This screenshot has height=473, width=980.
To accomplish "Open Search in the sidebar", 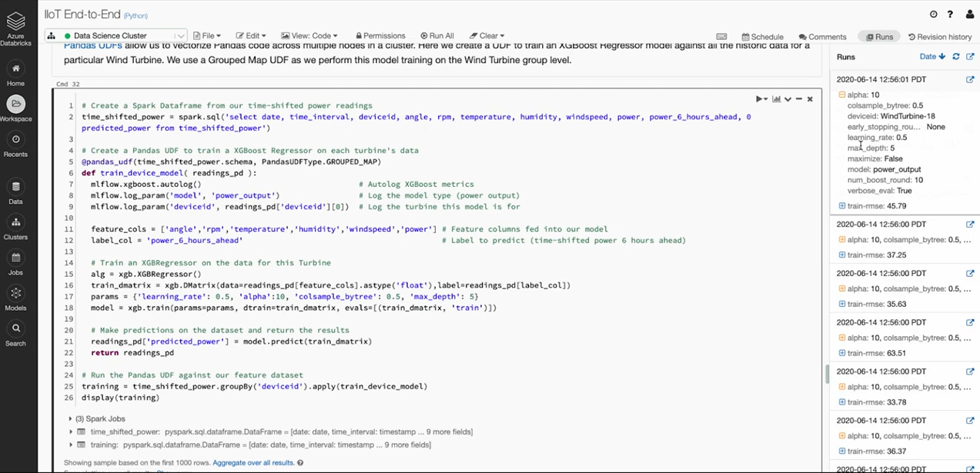I will 15,334.
